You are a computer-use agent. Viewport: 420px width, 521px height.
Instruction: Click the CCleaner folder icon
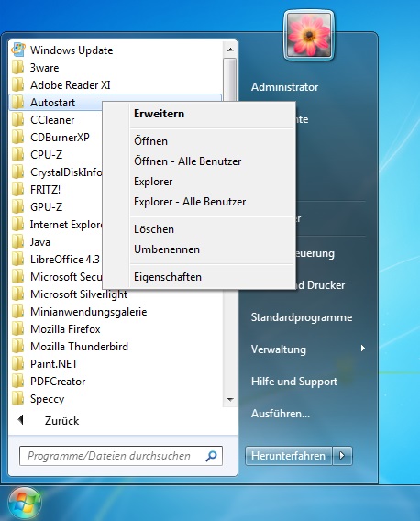tap(17, 119)
